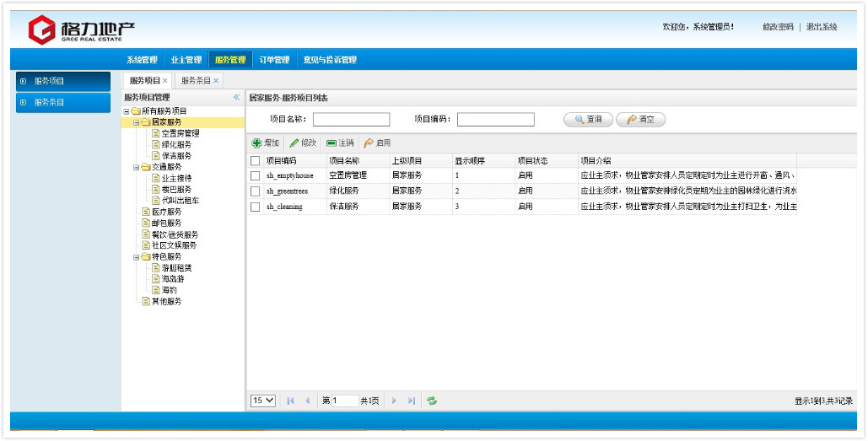Image resolution: width=868 pixels, height=441 pixels.
Task: Collapse the 服务项目管理 tree panel
Action: [236, 98]
